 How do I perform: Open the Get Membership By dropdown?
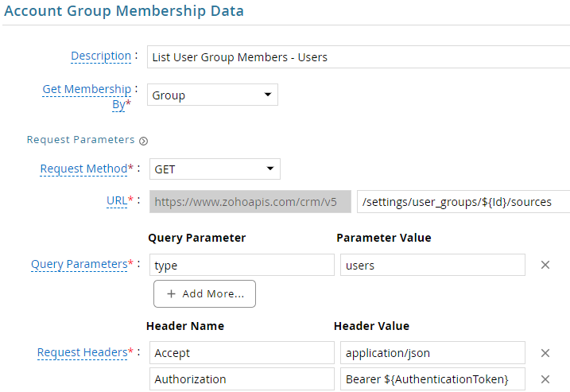coord(213,95)
